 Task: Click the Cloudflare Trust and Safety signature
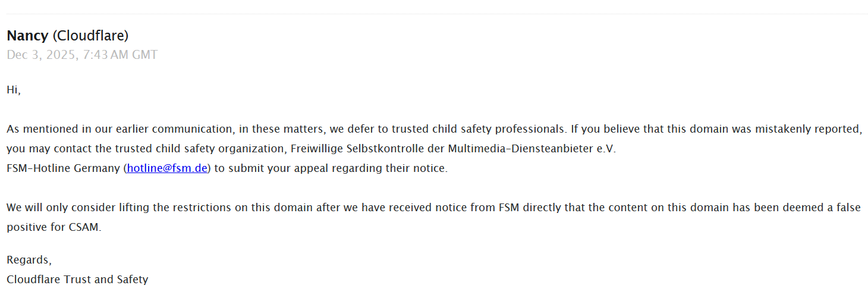pyautogui.click(x=77, y=279)
